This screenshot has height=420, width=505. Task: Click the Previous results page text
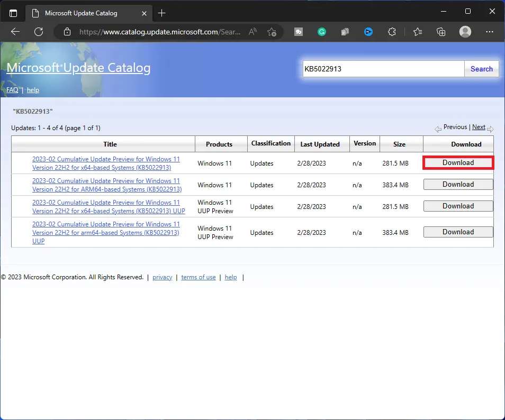click(x=455, y=127)
